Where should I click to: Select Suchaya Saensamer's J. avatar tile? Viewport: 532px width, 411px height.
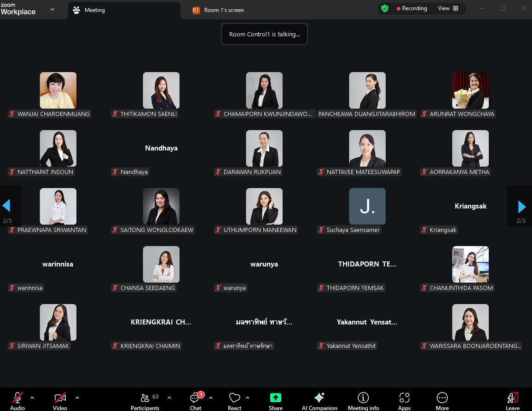point(367,206)
